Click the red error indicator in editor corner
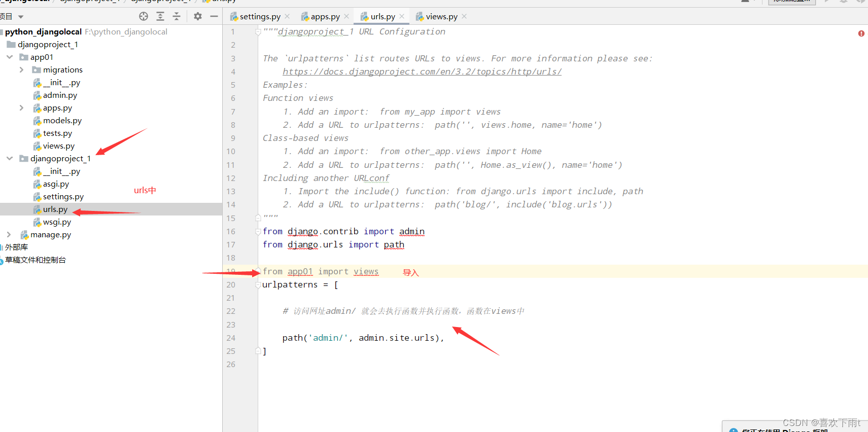The image size is (868, 432). point(861,33)
